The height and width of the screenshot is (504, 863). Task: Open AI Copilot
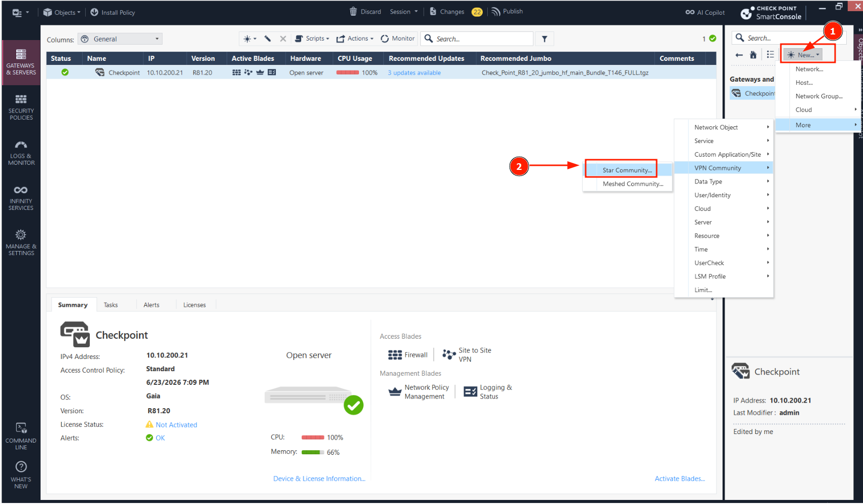705,13
